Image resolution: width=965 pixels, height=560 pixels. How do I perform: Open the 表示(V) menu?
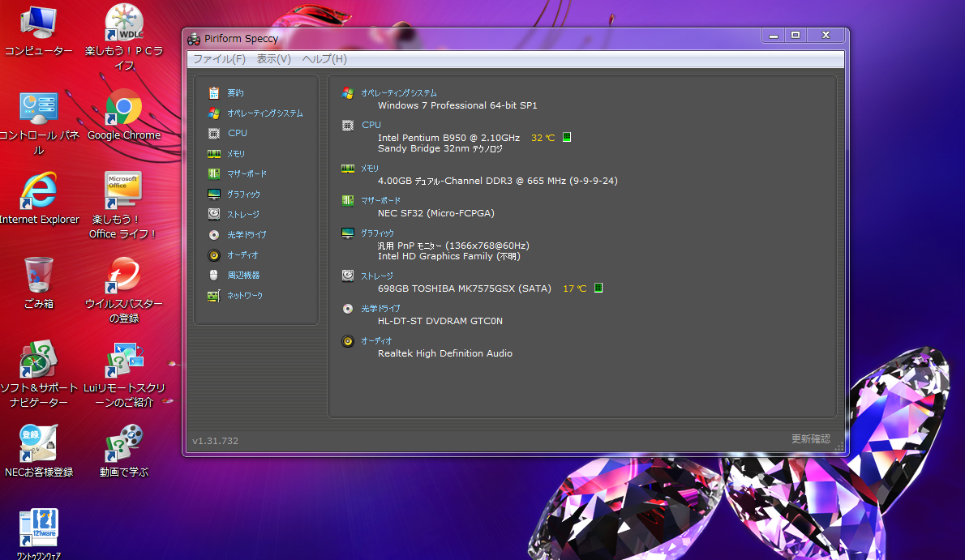(x=273, y=59)
